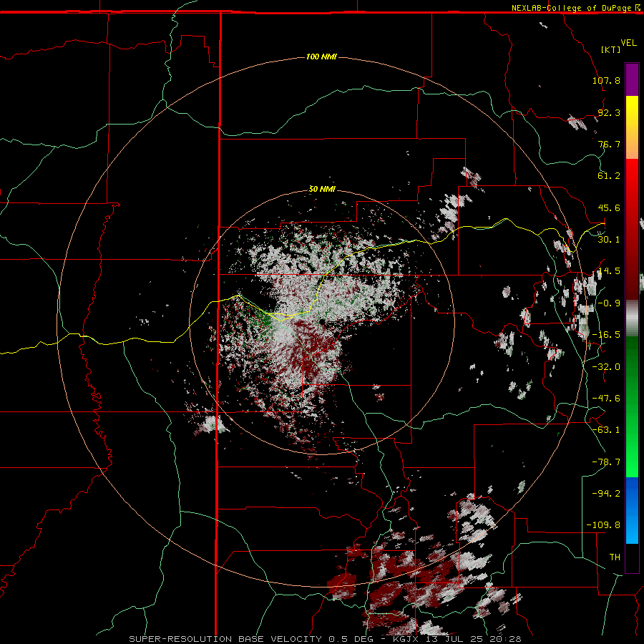Click the 30.1 velocity scale value
644x644 pixels.
[609, 240]
